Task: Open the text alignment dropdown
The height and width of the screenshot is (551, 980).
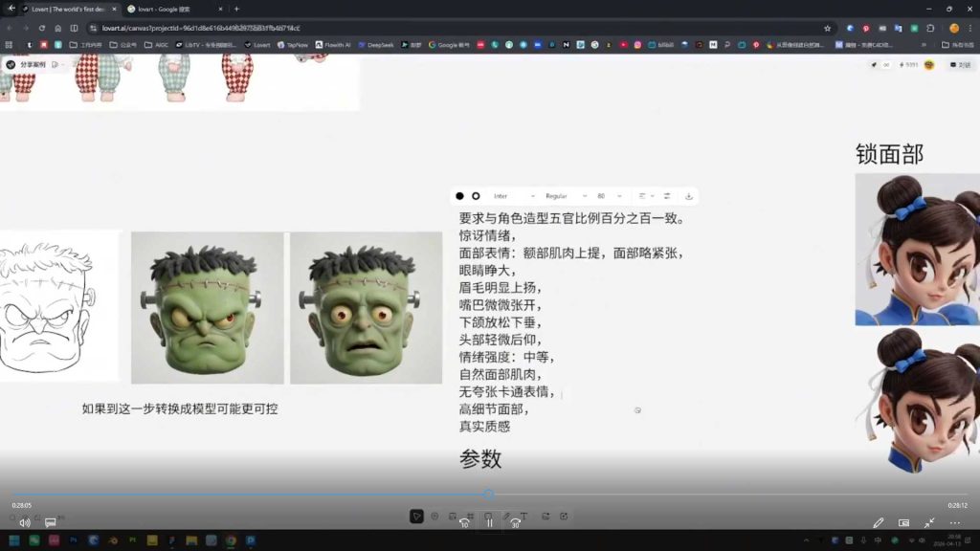Action: coord(646,196)
